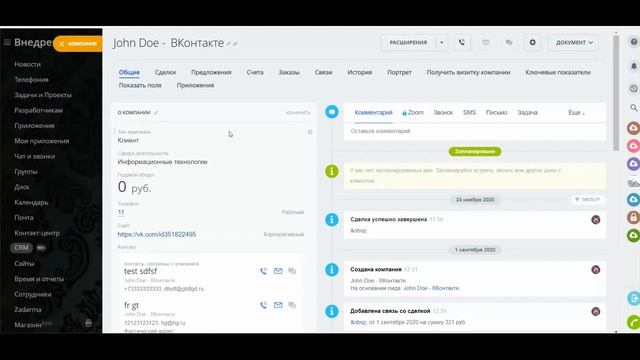Open the field gear icon beside Тип компании
Screen dimensions: 640x360
click(310, 132)
